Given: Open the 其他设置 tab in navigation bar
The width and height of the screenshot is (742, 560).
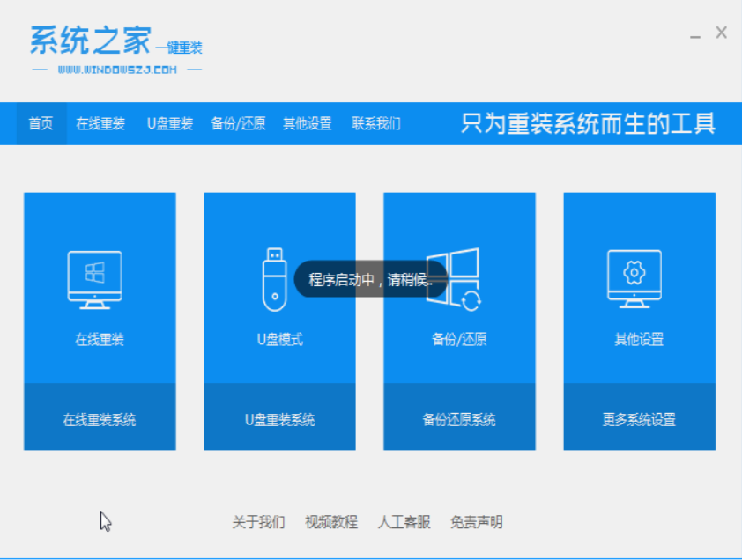Looking at the screenshot, I should 308,123.
